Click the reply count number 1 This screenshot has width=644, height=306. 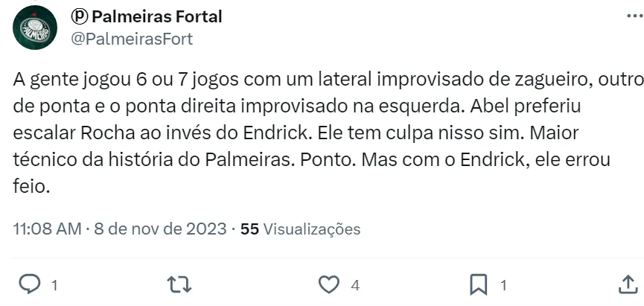pyautogui.click(x=53, y=285)
